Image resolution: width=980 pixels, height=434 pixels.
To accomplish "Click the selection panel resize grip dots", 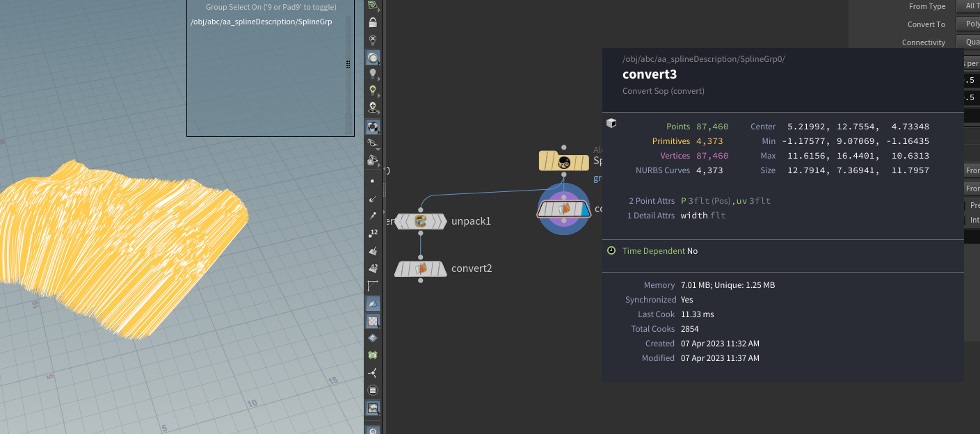I will pos(348,64).
